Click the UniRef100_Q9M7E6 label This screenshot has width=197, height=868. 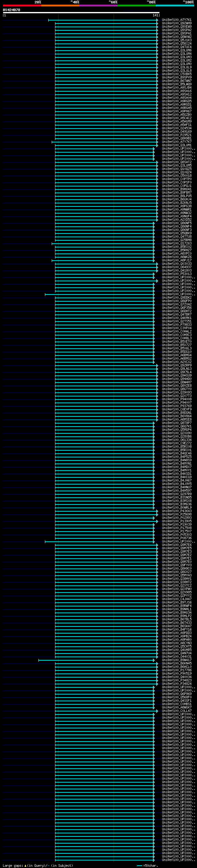click(x=176, y=545)
